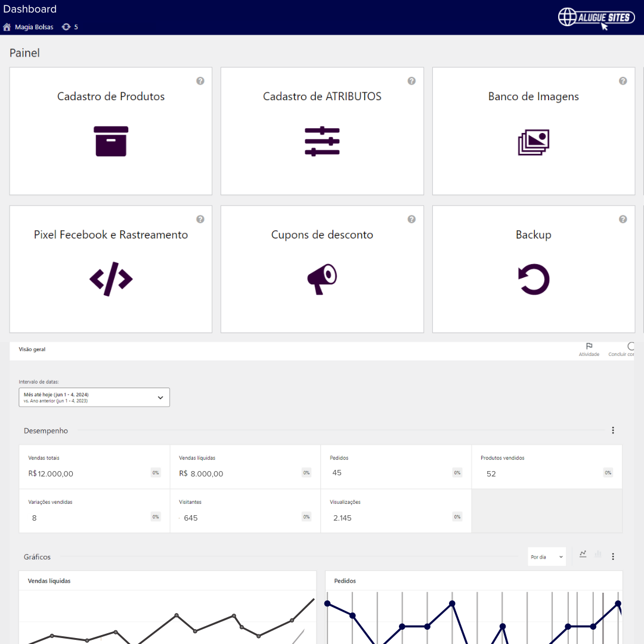Select the Vendas totais stat card
Viewport: 644px width, 644px height.
(94, 467)
